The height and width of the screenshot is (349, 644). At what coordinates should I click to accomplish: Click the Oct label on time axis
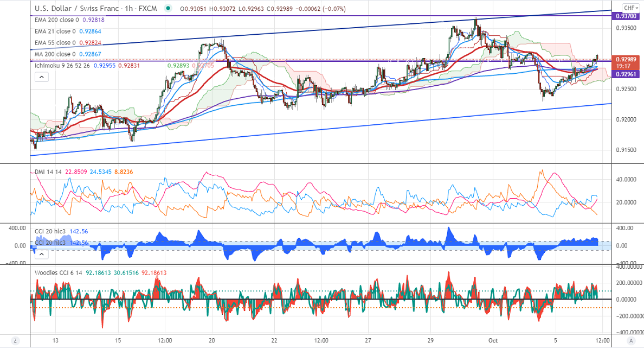[x=493, y=340]
